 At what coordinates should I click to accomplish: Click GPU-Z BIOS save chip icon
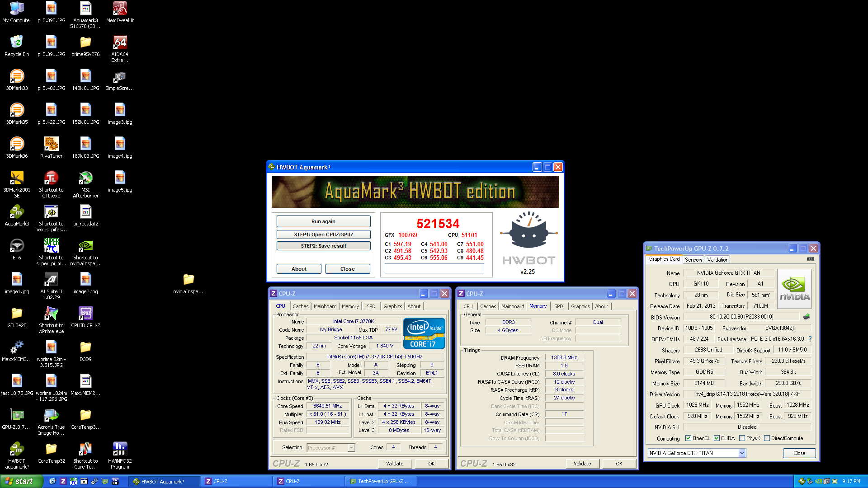tap(807, 317)
